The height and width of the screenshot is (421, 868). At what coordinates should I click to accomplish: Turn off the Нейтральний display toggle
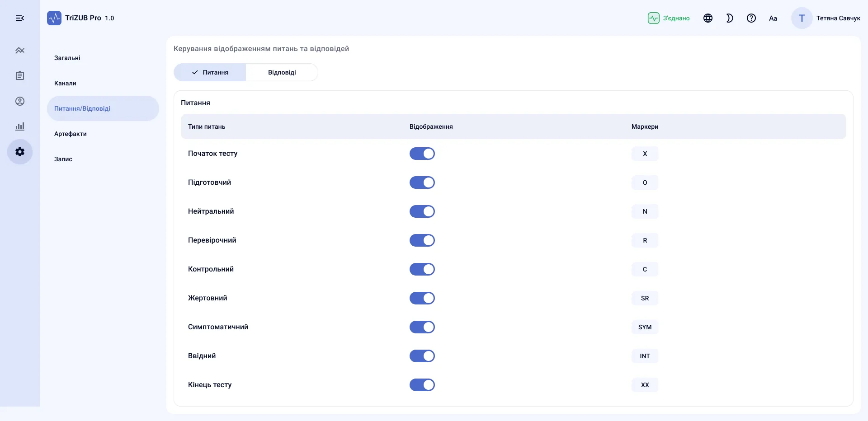coord(422,211)
